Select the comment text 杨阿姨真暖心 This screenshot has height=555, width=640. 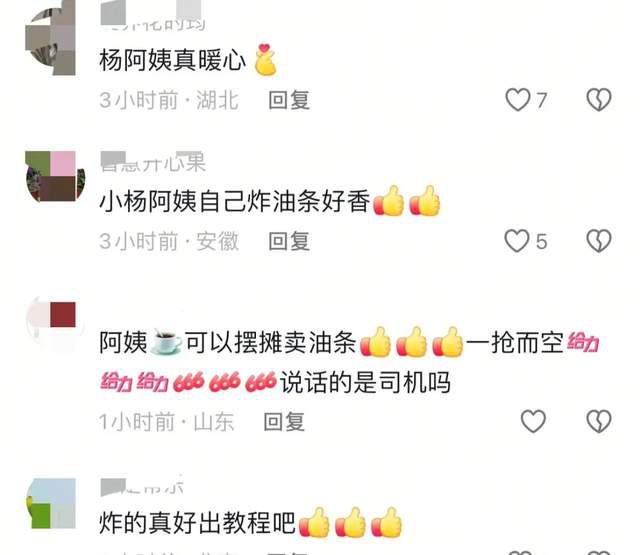click(172, 60)
